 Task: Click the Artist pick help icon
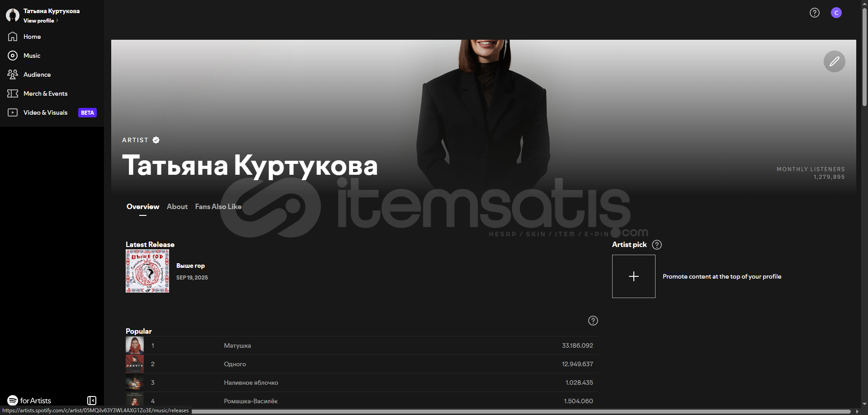[x=657, y=245]
